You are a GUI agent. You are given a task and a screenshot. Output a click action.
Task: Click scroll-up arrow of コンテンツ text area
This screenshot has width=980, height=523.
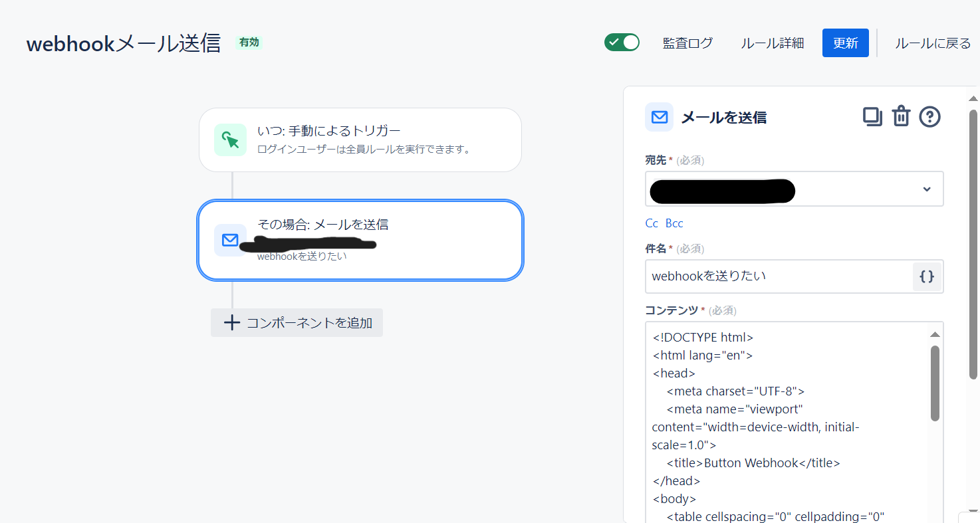click(x=935, y=334)
